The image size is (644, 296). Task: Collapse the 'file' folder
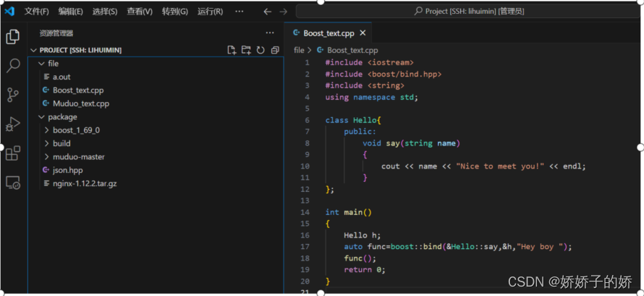coord(53,64)
